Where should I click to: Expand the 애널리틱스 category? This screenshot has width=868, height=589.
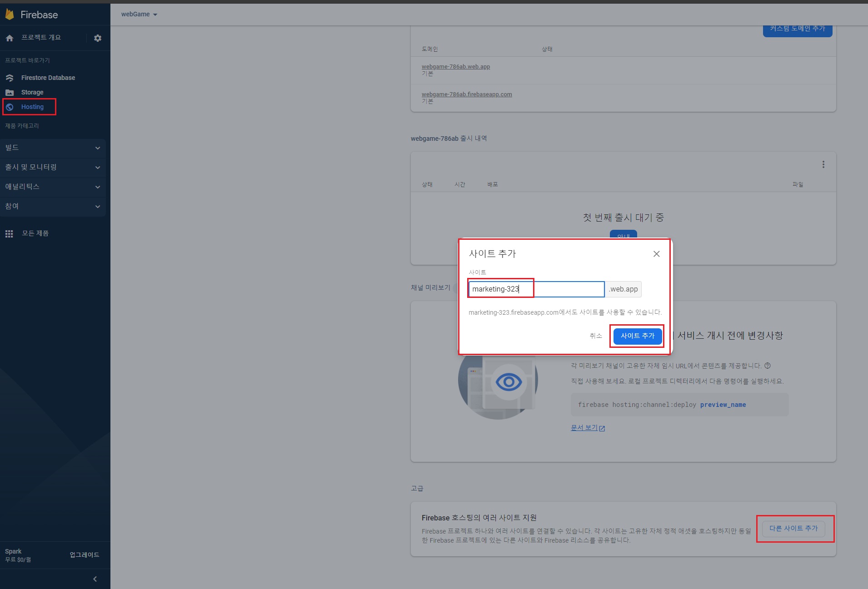pos(53,187)
